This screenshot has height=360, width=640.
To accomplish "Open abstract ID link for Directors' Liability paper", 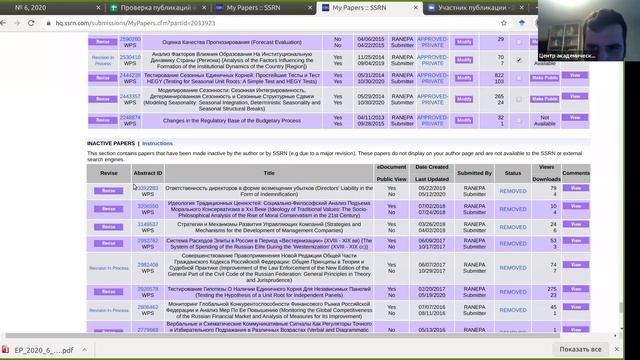I will pos(148,188).
